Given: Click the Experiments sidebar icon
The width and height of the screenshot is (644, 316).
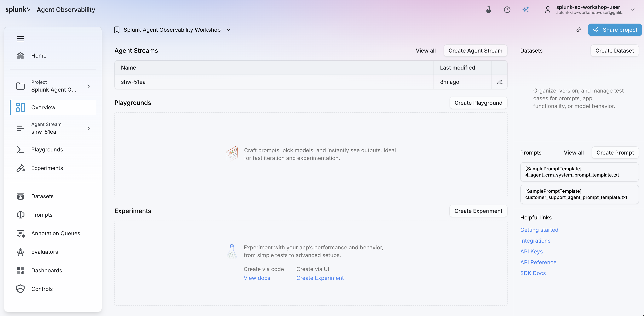Looking at the screenshot, I should [20, 168].
